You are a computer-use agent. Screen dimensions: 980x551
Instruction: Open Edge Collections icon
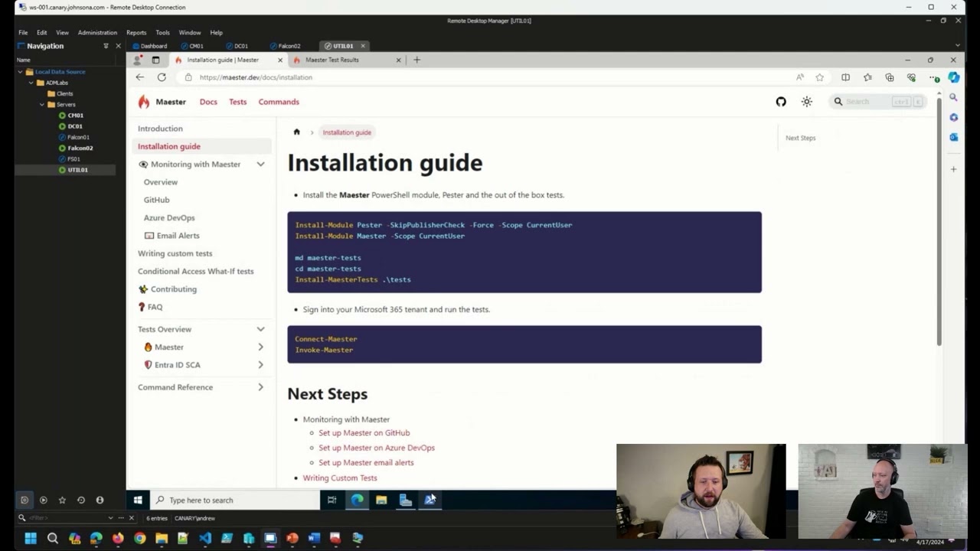[x=890, y=77]
